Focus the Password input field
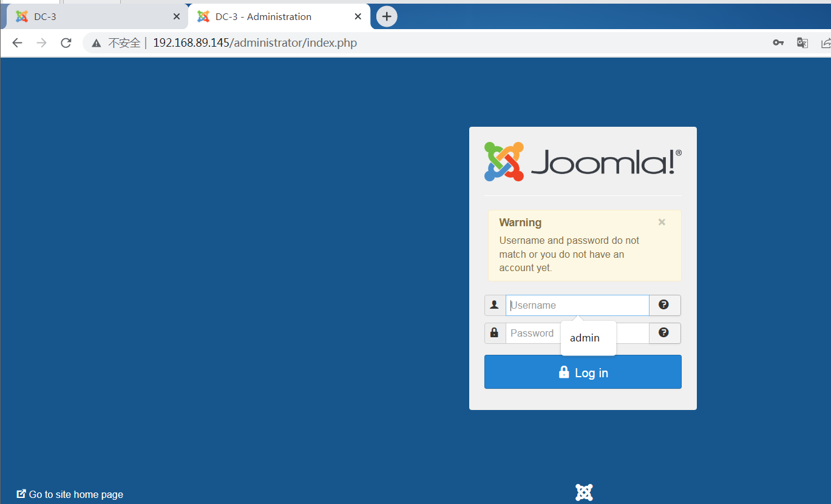 577,333
